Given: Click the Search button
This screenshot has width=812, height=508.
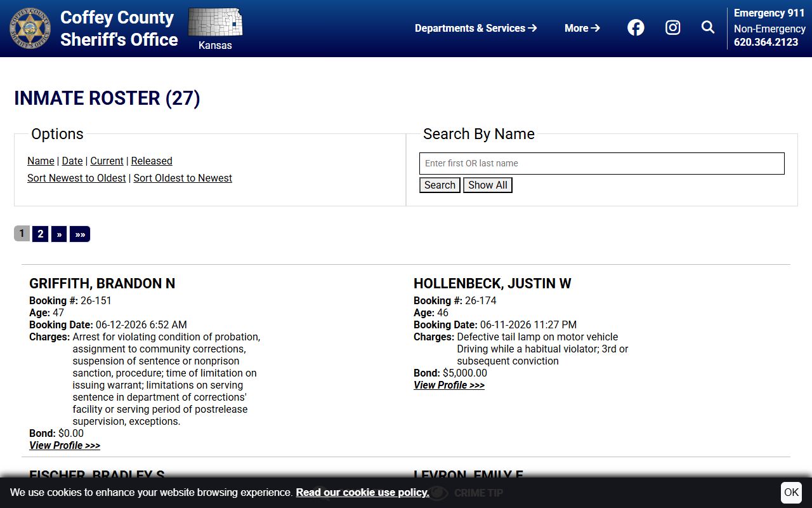Looking at the screenshot, I should coord(440,185).
